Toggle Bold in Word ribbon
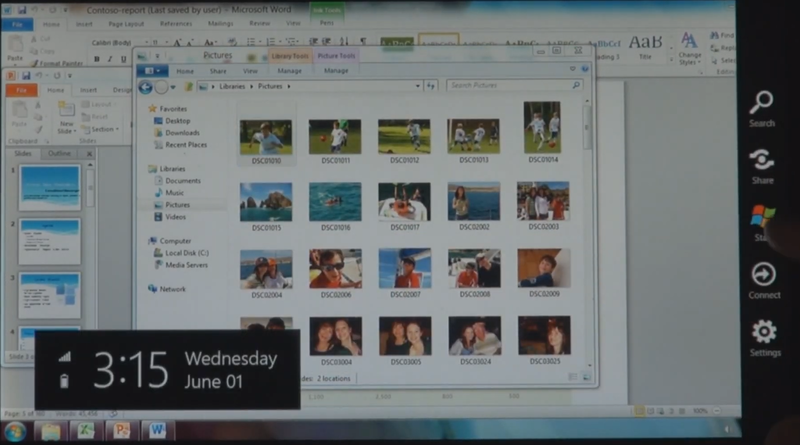 96,59
